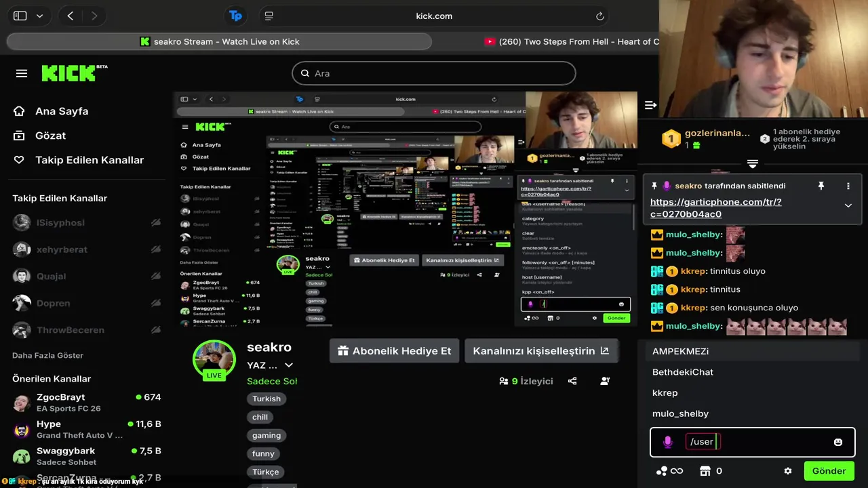Image resolution: width=868 pixels, height=488 pixels.
Task: Reload the page with the refresh icon
Action: click(x=600, y=16)
